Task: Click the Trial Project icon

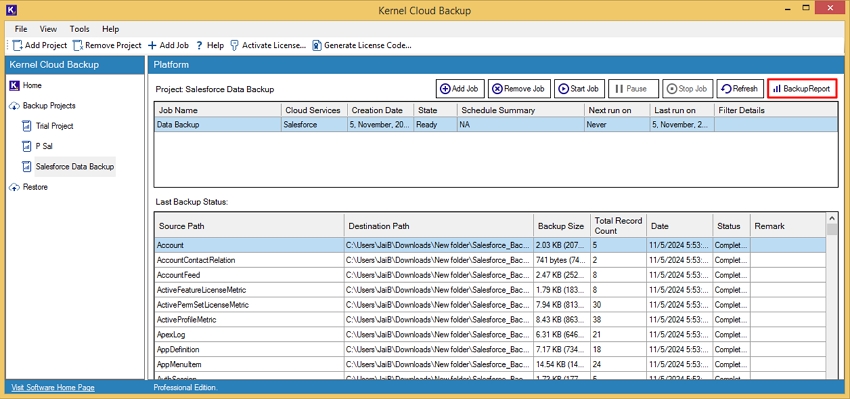Action: click(x=27, y=126)
